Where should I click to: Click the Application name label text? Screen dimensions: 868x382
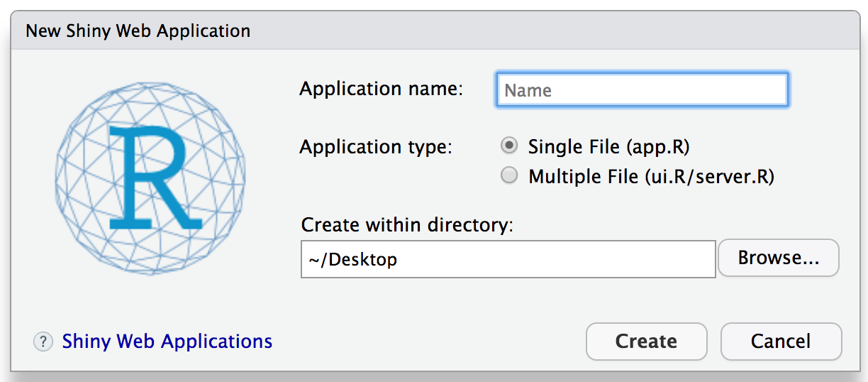381,89
